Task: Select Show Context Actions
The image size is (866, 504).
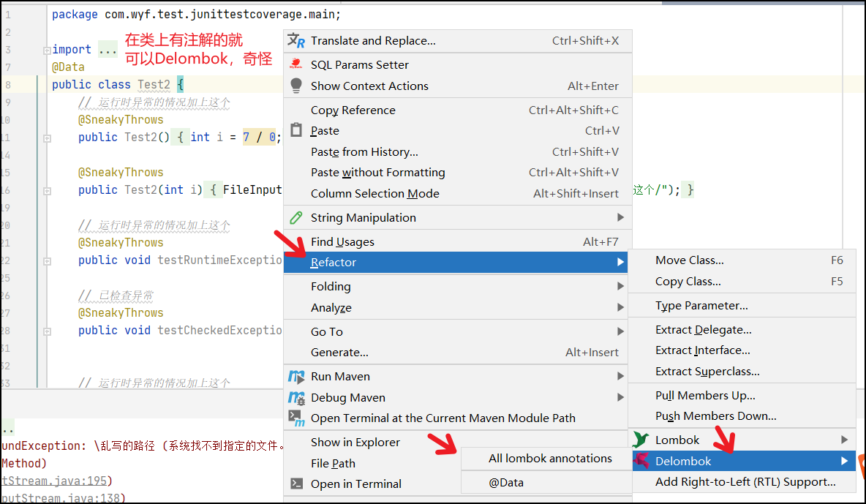Action: click(x=457, y=86)
